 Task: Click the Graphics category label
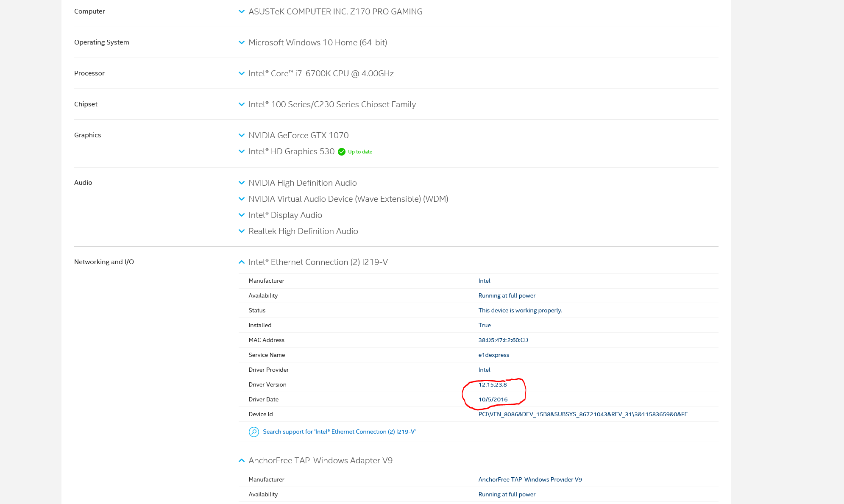point(87,135)
